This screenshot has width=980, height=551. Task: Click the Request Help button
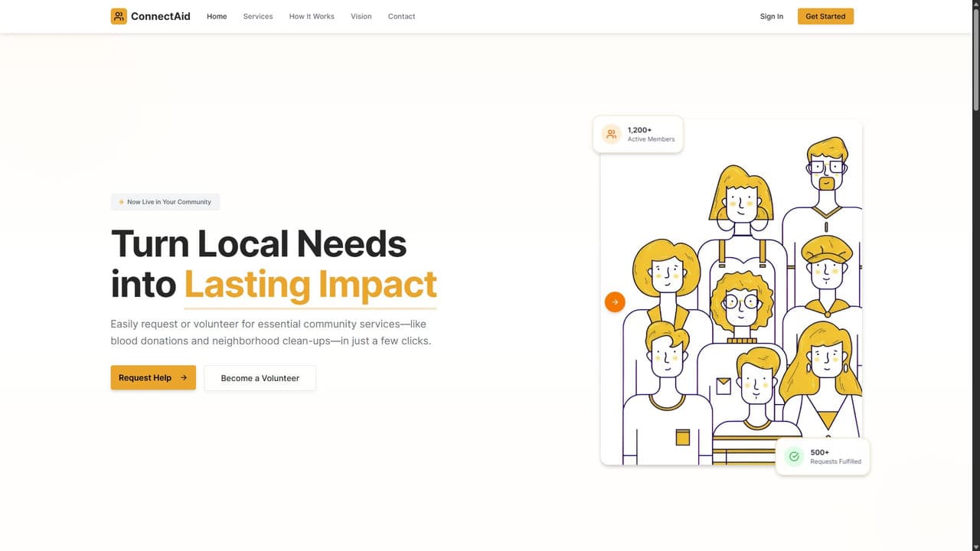coord(153,377)
